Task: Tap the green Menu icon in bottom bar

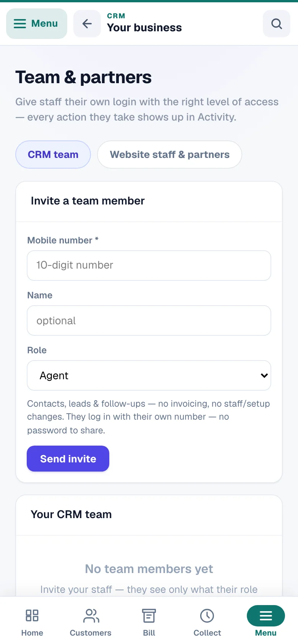Action: pos(266,615)
